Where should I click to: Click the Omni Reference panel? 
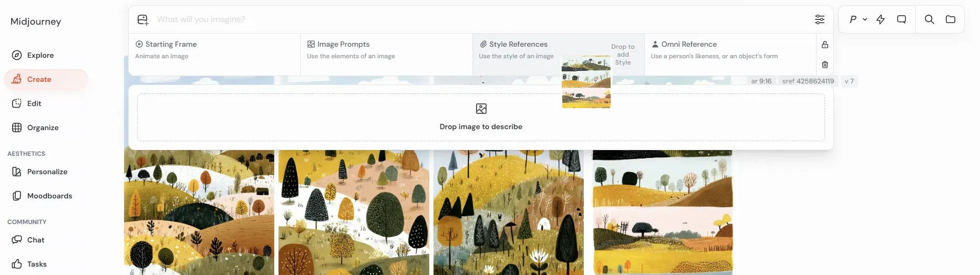(x=730, y=55)
